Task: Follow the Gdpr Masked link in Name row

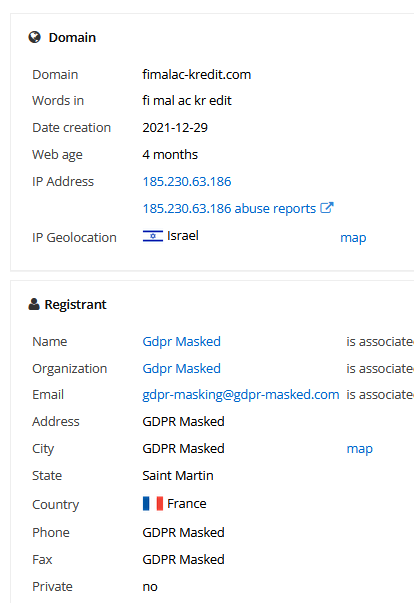Action: pos(181,341)
